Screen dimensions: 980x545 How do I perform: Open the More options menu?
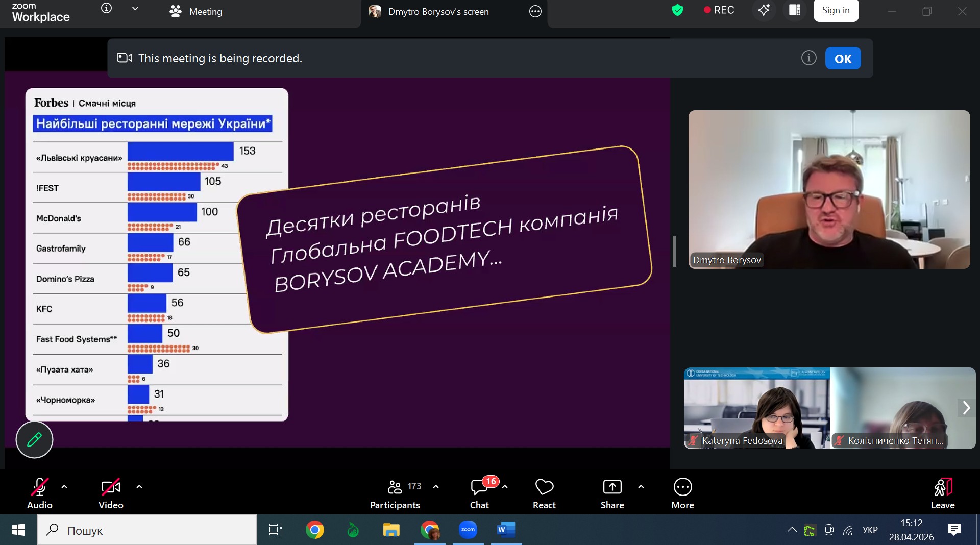pos(683,493)
